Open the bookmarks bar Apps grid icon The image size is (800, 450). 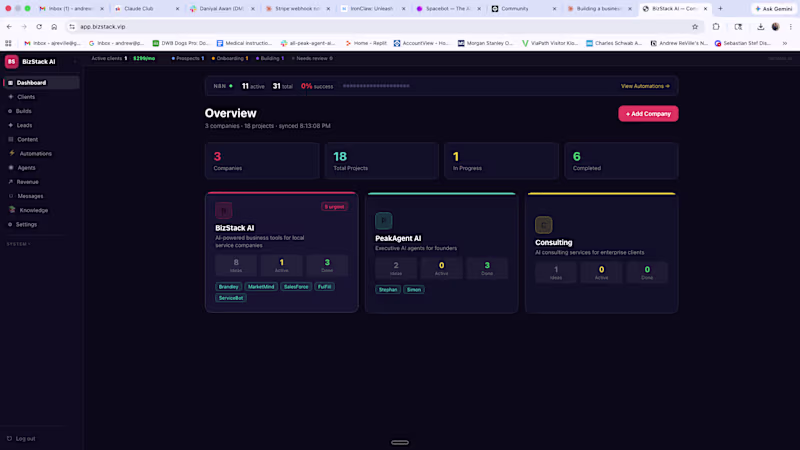[x=8, y=43]
